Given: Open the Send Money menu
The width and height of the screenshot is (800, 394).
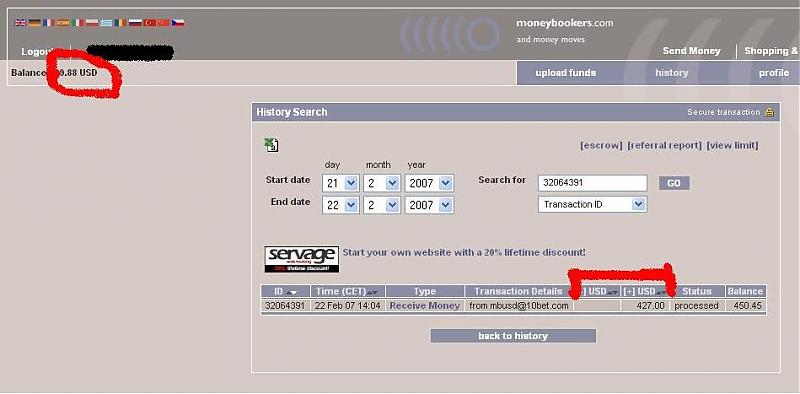Looking at the screenshot, I should click(x=691, y=51).
